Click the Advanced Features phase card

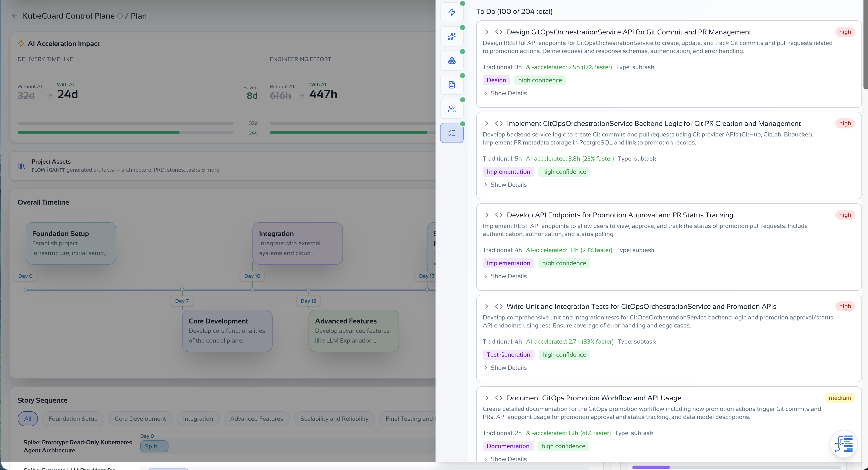[x=354, y=331]
